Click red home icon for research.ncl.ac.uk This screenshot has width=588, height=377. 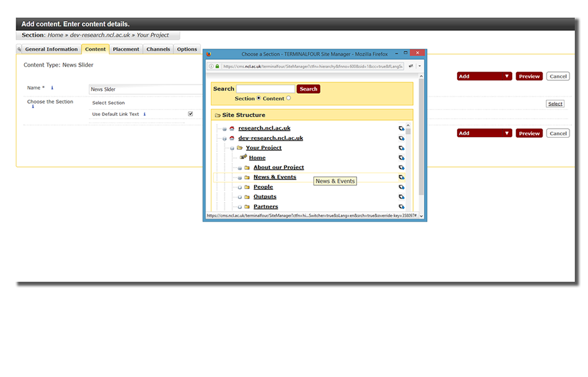coord(232,129)
